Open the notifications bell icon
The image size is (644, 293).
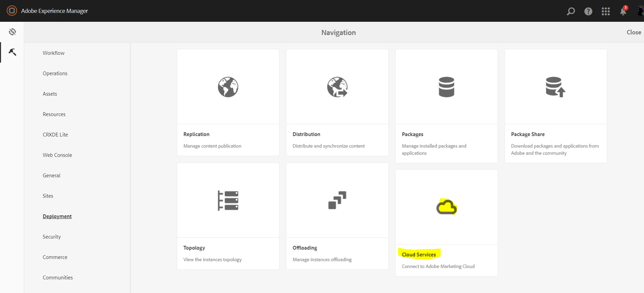point(623,11)
